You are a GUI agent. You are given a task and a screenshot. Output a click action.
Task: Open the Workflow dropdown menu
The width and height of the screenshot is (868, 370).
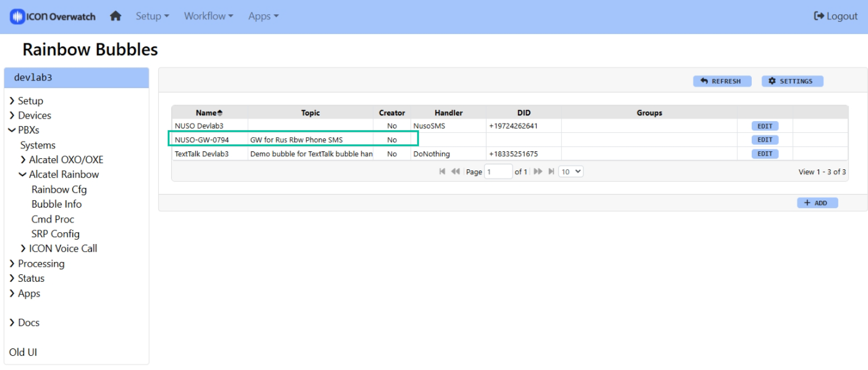208,17
